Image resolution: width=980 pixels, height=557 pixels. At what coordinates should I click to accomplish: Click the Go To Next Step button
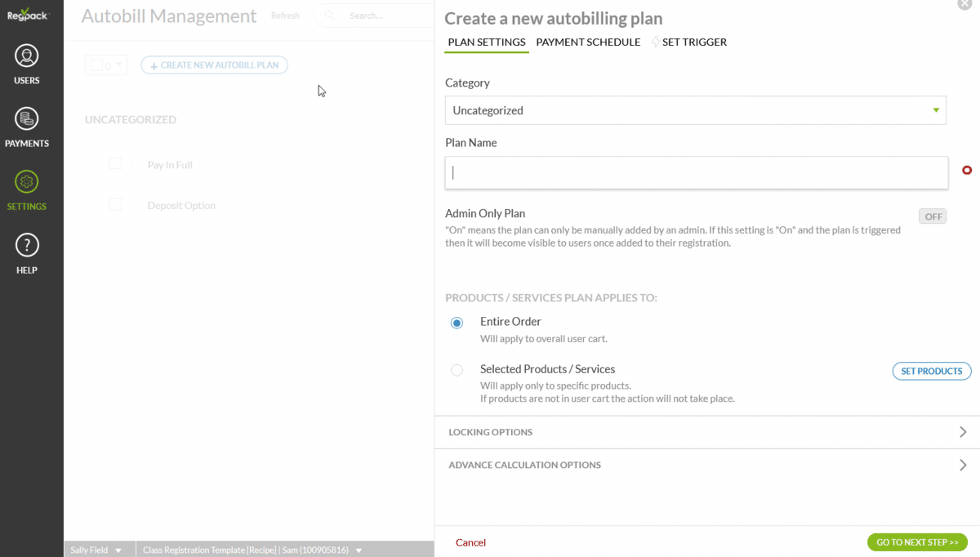click(x=916, y=542)
